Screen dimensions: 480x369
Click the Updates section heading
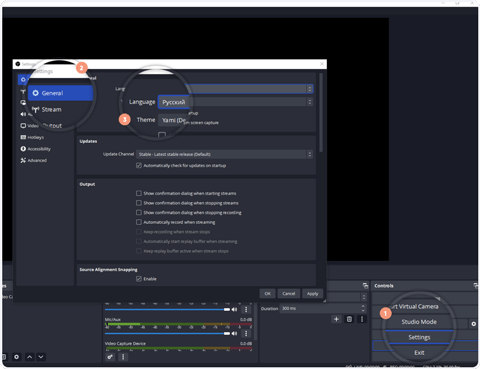[88, 141]
